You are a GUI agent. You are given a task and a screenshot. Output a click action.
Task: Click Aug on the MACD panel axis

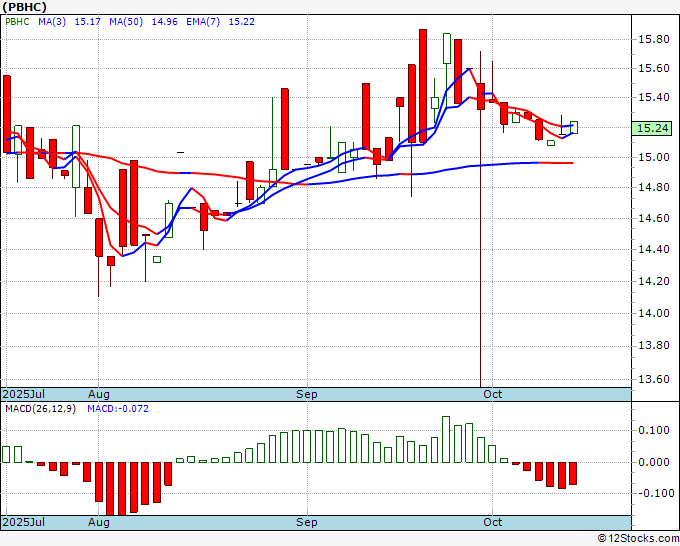pyautogui.click(x=98, y=522)
